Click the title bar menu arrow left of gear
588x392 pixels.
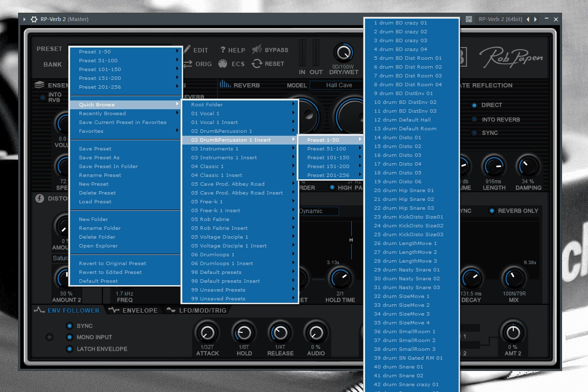pos(24,19)
